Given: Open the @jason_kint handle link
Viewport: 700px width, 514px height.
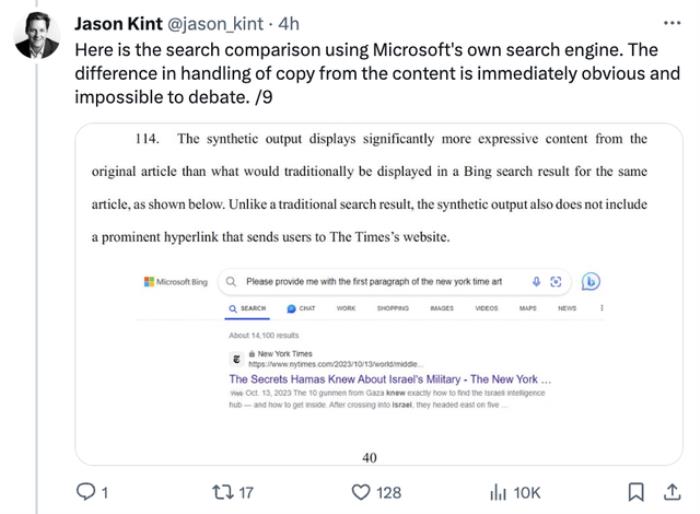Looking at the screenshot, I should [215, 24].
